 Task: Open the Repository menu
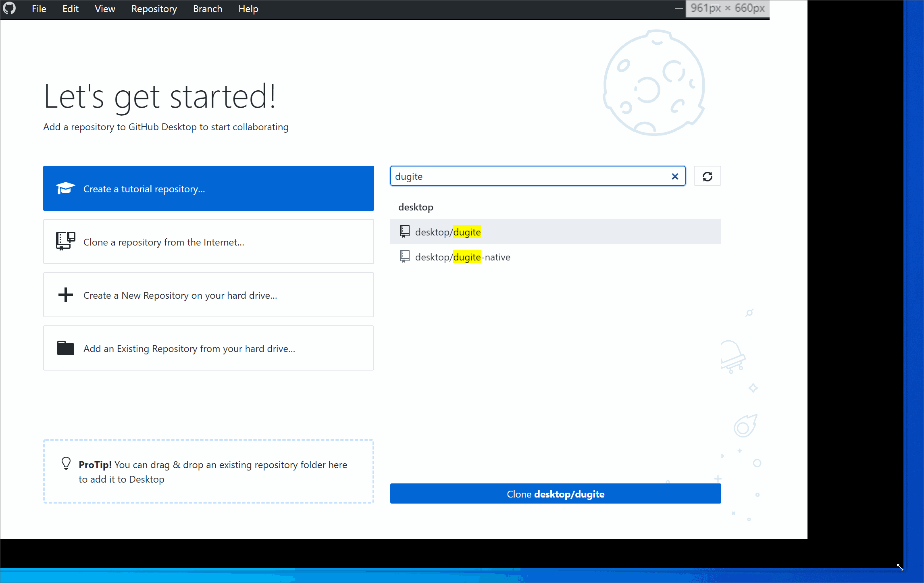click(154, 8)
